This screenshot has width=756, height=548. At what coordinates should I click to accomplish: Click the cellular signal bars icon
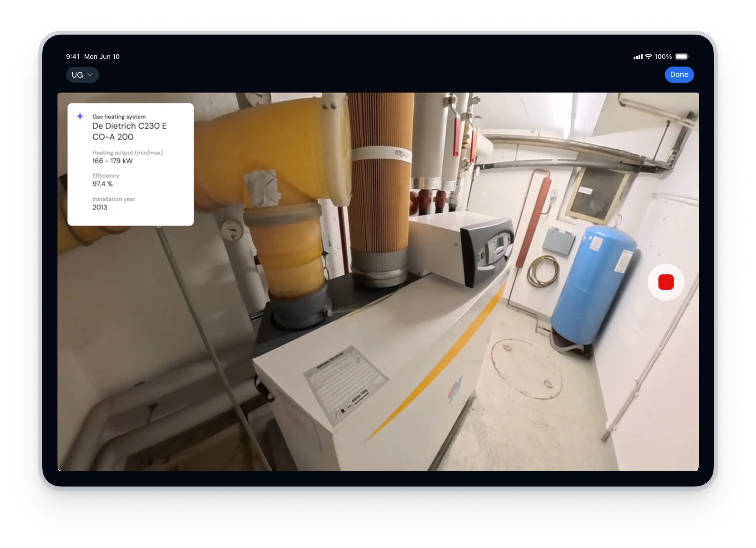pos(638,57)
